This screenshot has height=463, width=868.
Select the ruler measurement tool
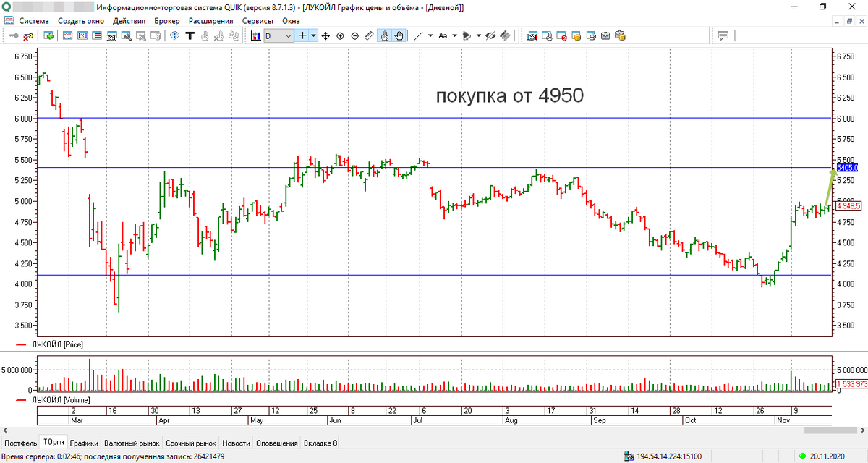pos(369,35)
